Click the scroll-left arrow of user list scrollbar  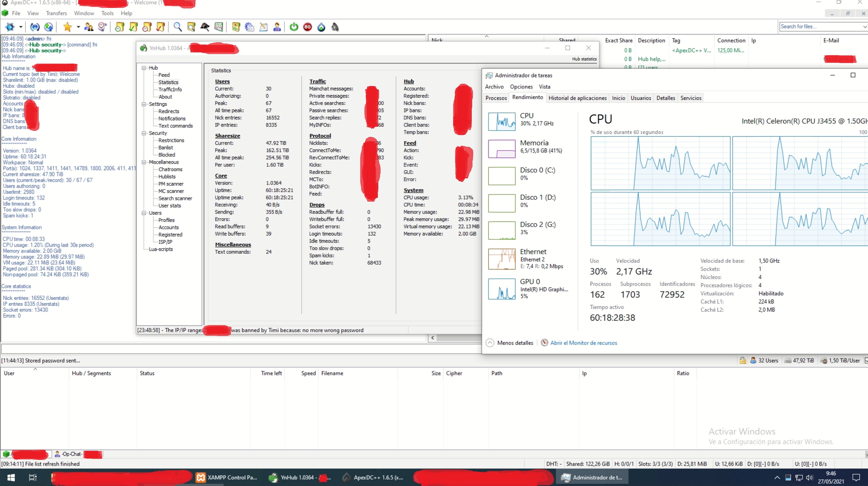(433, 338)
